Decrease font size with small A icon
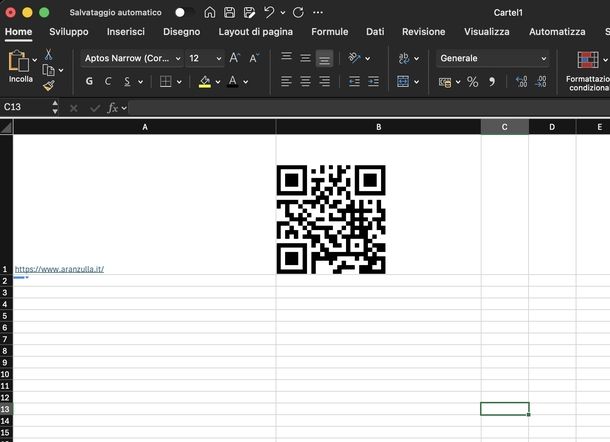 tap(254, 58)
